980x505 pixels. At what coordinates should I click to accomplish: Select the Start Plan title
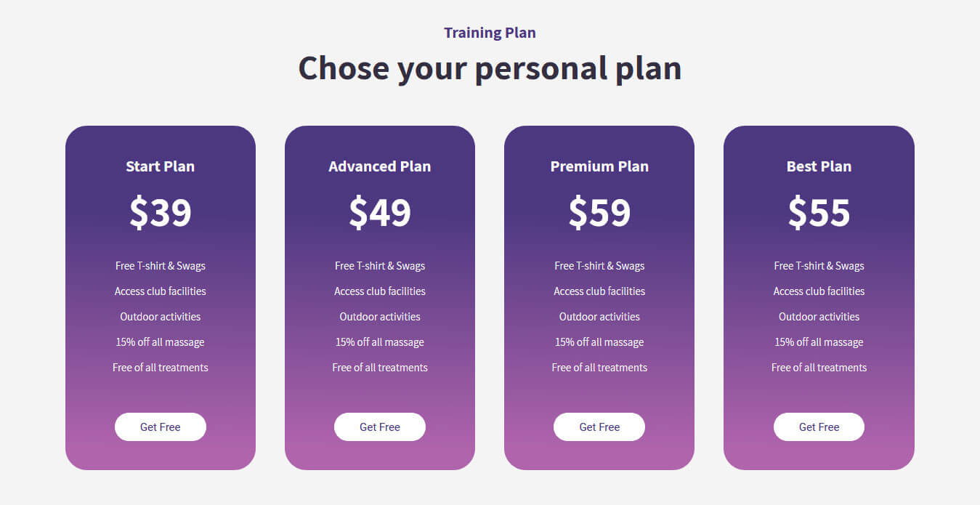click(x=161, y=166)
